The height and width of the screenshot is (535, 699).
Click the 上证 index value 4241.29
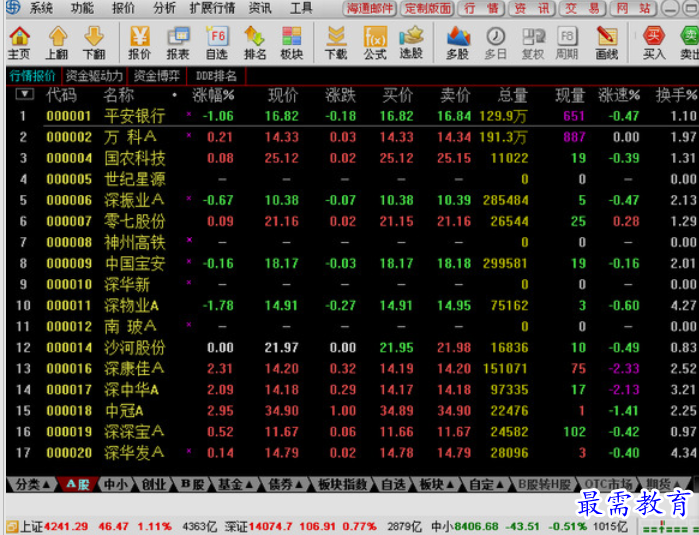[66, 527]
